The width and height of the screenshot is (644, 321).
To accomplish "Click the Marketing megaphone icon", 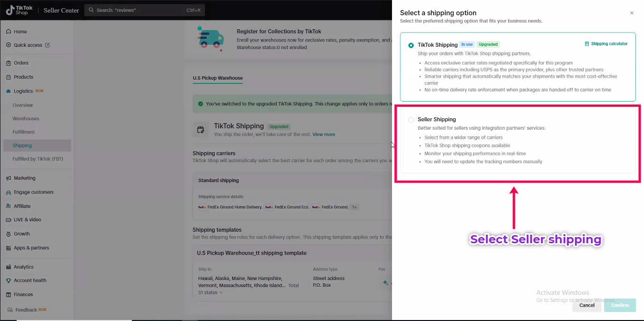I will click(9, 178).
